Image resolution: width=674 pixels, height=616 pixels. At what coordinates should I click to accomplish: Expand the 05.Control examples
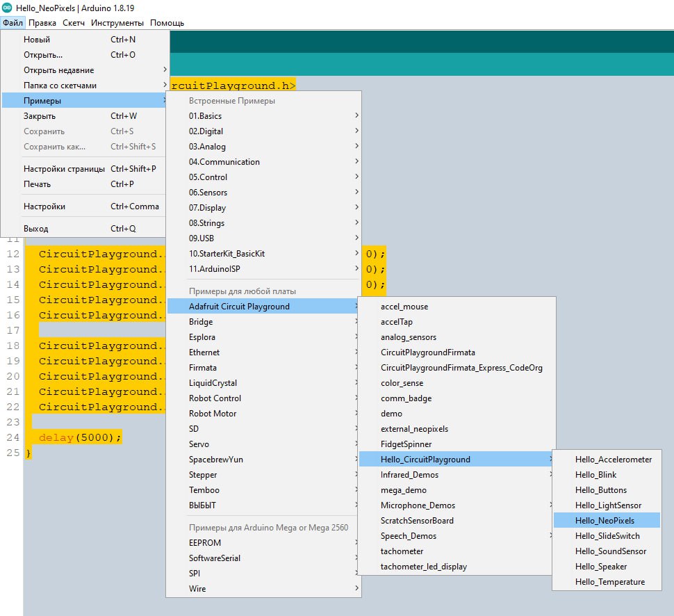pos(263,177)
